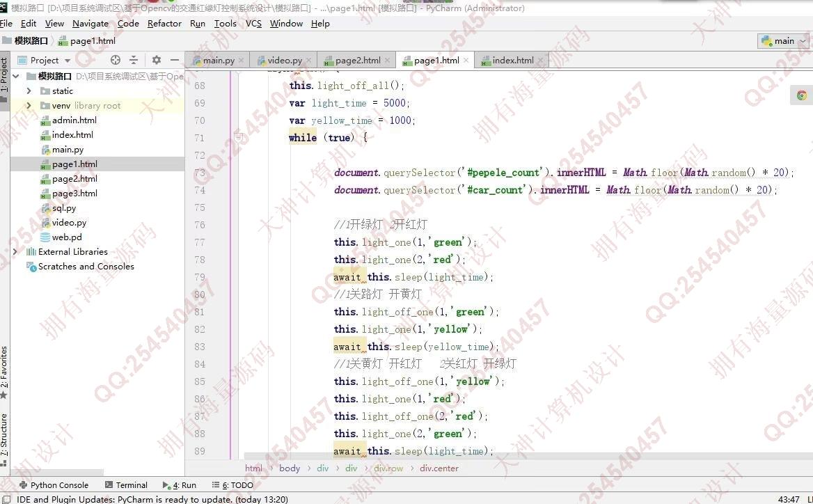The width and height of the screenshot is (813, 504).
Task: Click the body breadcrumb in editor footer
Action: click(x=290, y=468)
